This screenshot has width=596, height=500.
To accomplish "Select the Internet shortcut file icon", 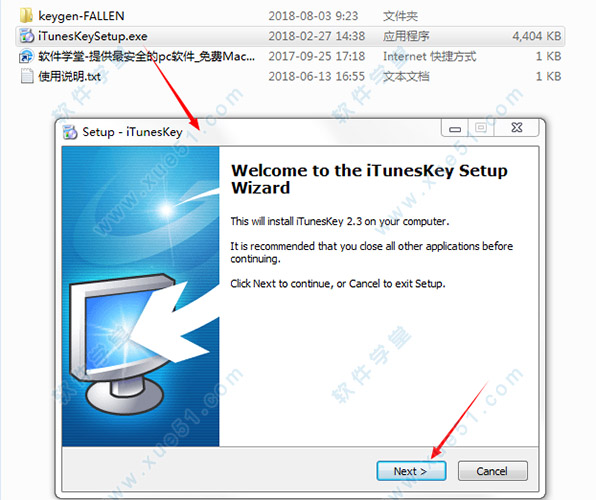I will tap(26, 56).
